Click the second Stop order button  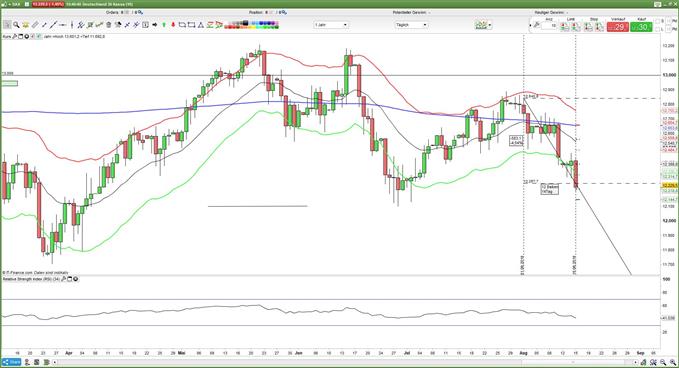coord(599,27)
